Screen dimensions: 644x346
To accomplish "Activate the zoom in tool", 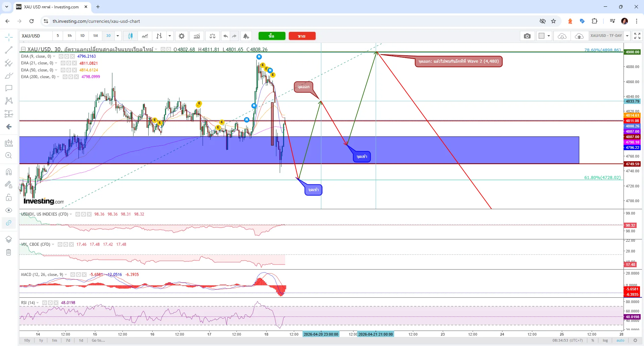I will click(x=9, y=156).
